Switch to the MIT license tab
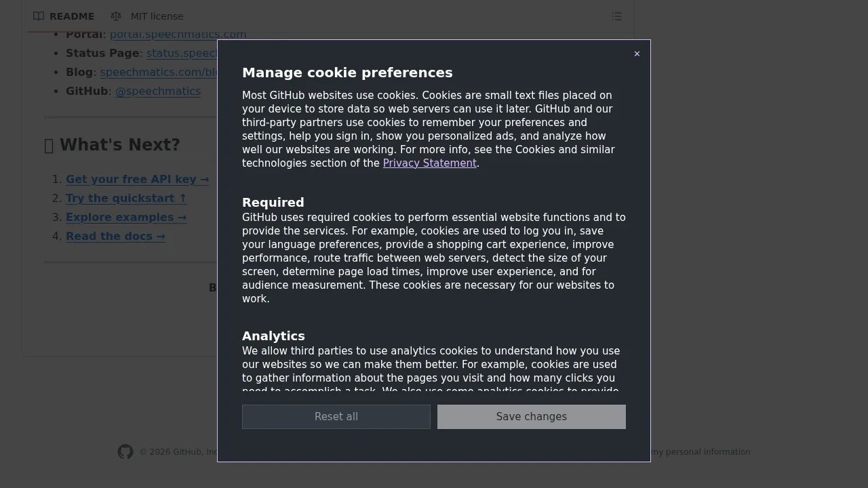 tap(157, 16)
